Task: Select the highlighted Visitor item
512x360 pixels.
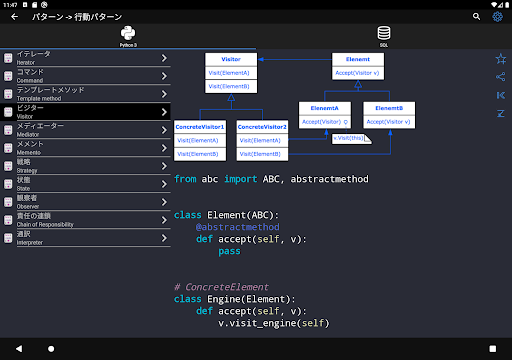Action: (85, 112)
